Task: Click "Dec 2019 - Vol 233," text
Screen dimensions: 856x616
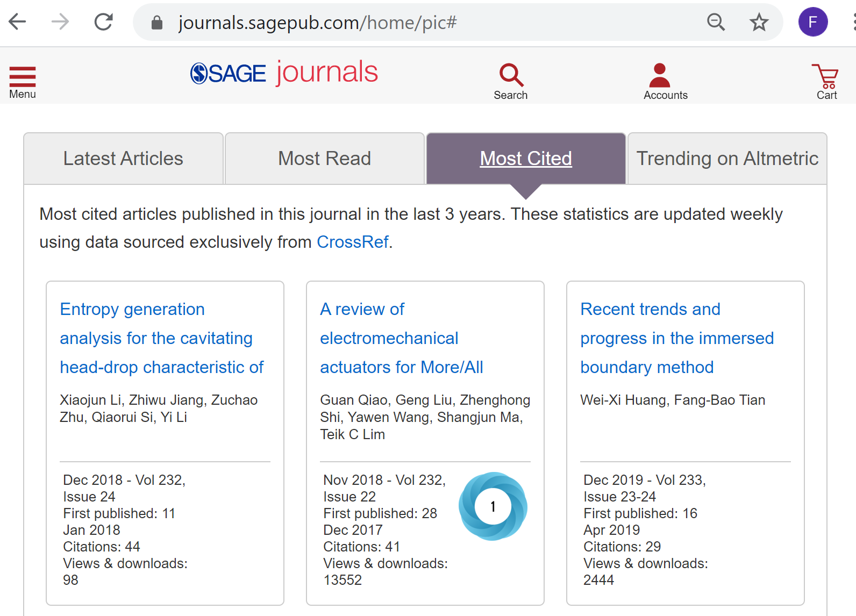Action: (x=645, y=480)
